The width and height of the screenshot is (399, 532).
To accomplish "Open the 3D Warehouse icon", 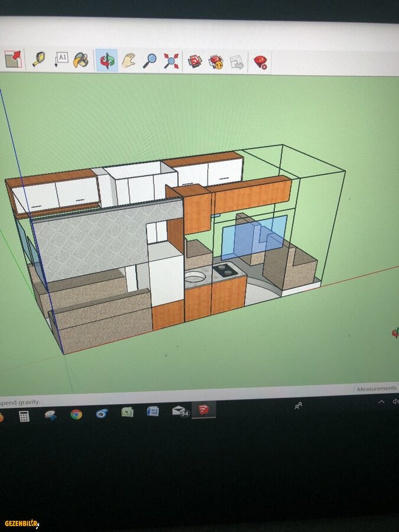I will pyautogui.click(x=194, y=61).
